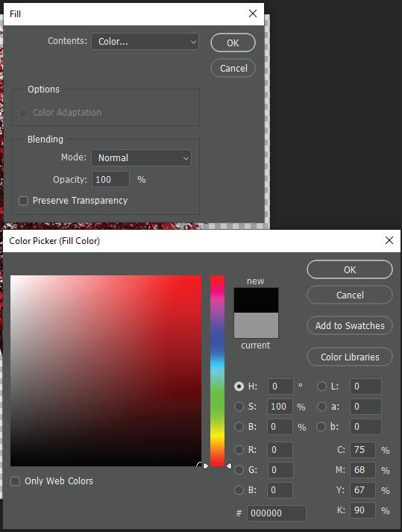Click the Opacity value field
This screenshot has height=532, width=402.
110,179
